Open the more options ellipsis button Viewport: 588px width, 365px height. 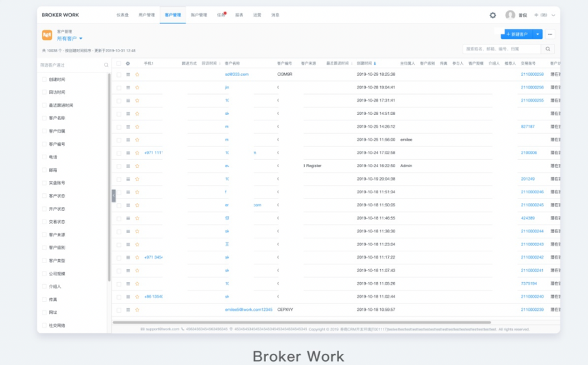(x=550, y=34)
